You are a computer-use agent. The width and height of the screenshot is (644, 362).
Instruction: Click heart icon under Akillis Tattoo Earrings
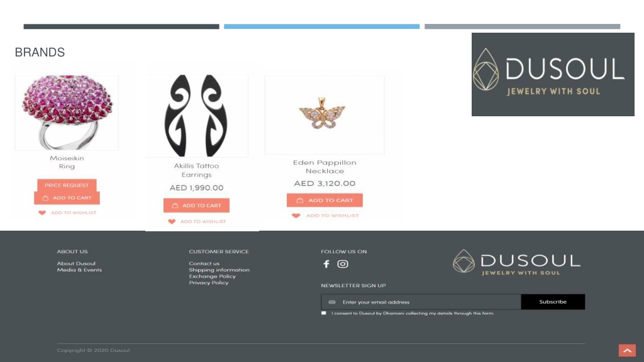point(172,222)
